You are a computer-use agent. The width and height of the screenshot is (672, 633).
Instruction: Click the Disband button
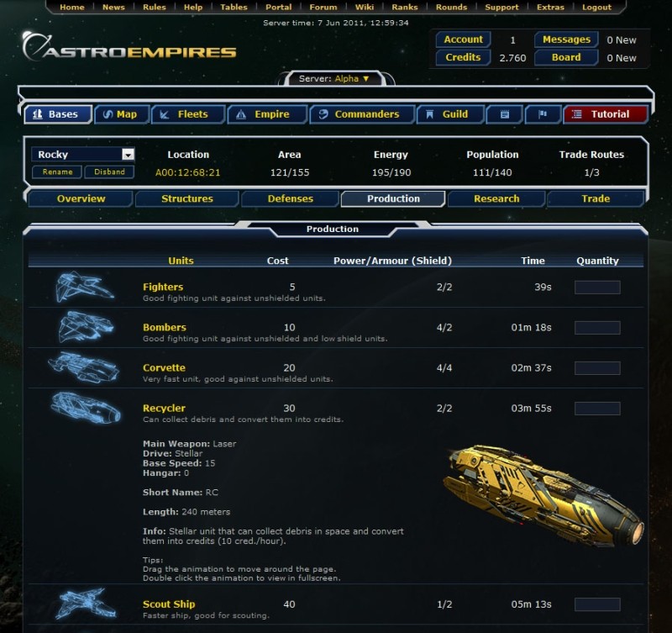[x=109, y=172]
